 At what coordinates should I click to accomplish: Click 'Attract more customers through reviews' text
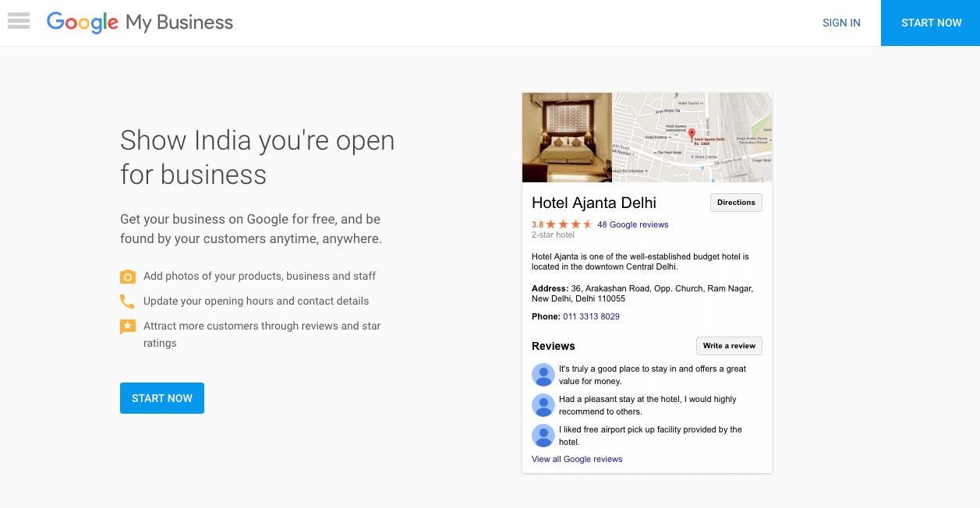tap(262, 334)
